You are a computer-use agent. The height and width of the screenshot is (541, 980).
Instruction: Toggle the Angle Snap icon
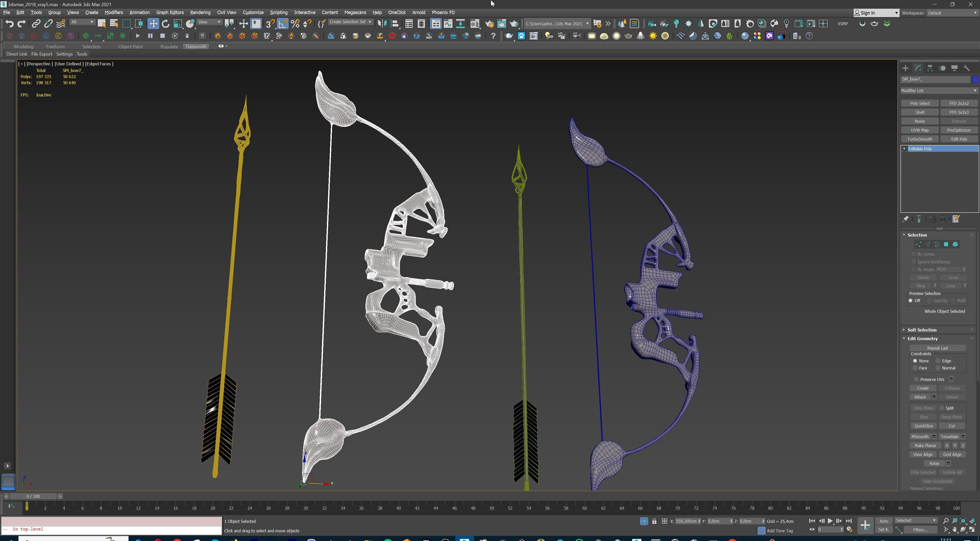tap(283, 23)
